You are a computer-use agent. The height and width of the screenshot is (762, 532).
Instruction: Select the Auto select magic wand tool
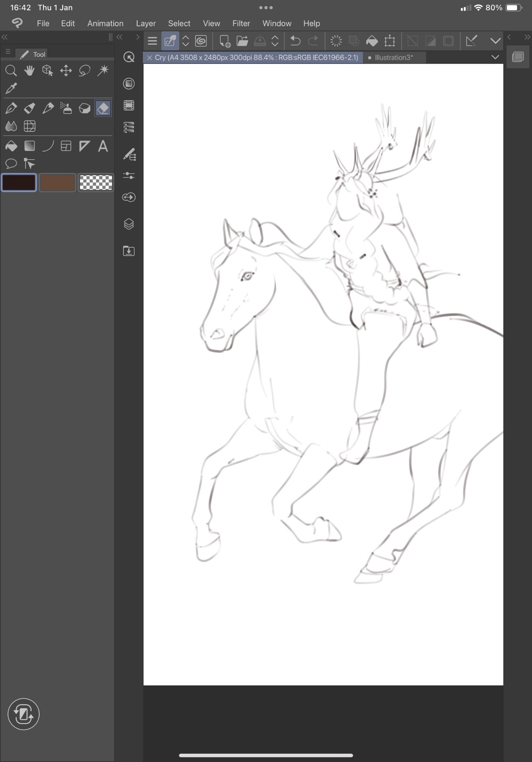click(x=103, y=70)
